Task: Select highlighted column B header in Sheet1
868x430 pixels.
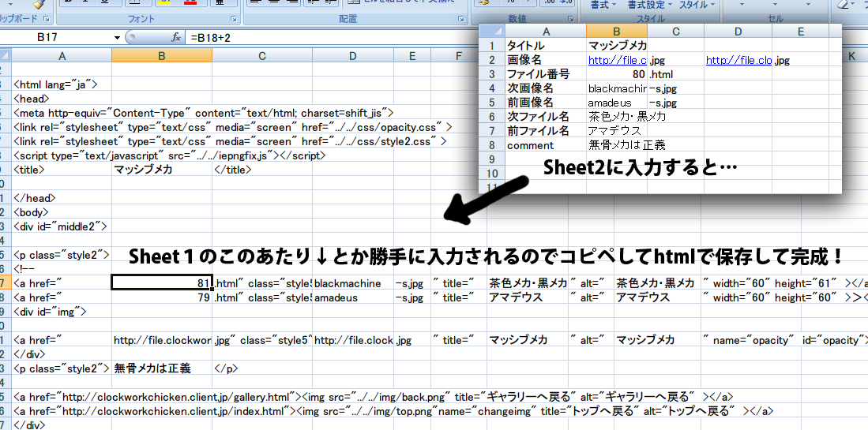Action: tap(162, 55)
